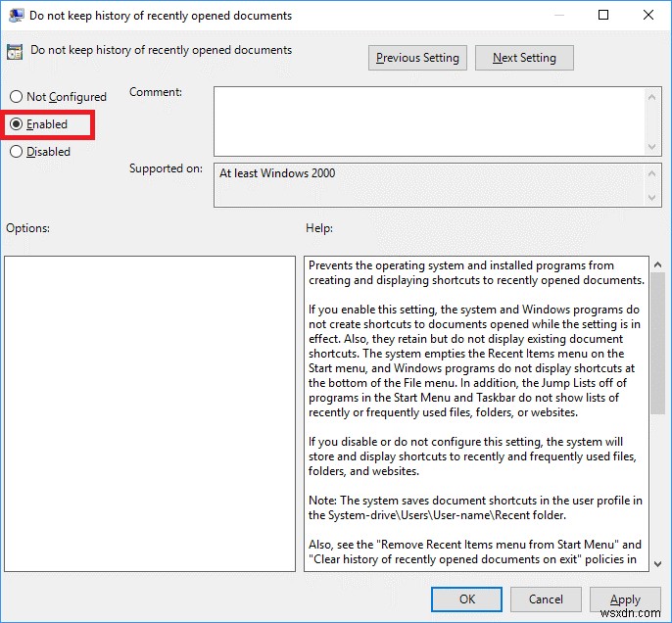Minimize the policy dialog window

tap(559, 15)
